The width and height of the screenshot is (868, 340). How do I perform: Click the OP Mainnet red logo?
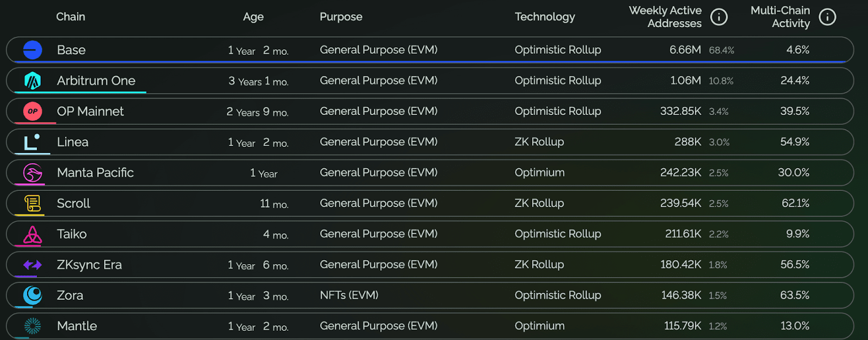33,111
